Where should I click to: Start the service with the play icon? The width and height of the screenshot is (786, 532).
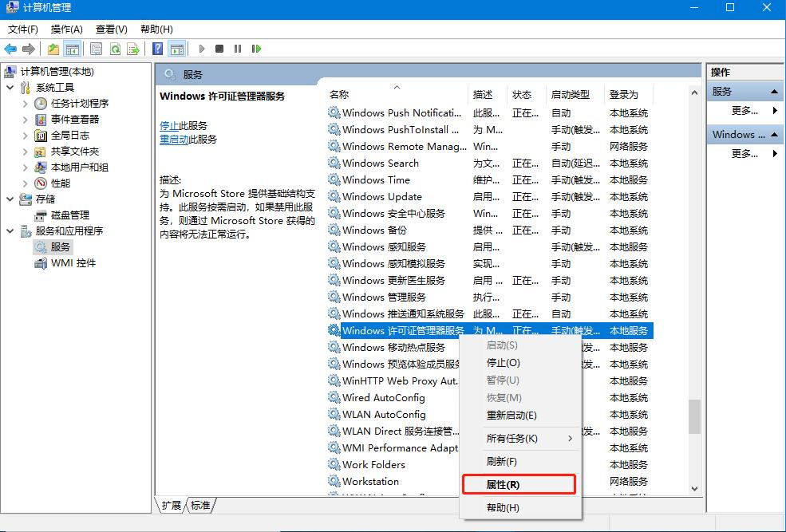pos(201,49)
